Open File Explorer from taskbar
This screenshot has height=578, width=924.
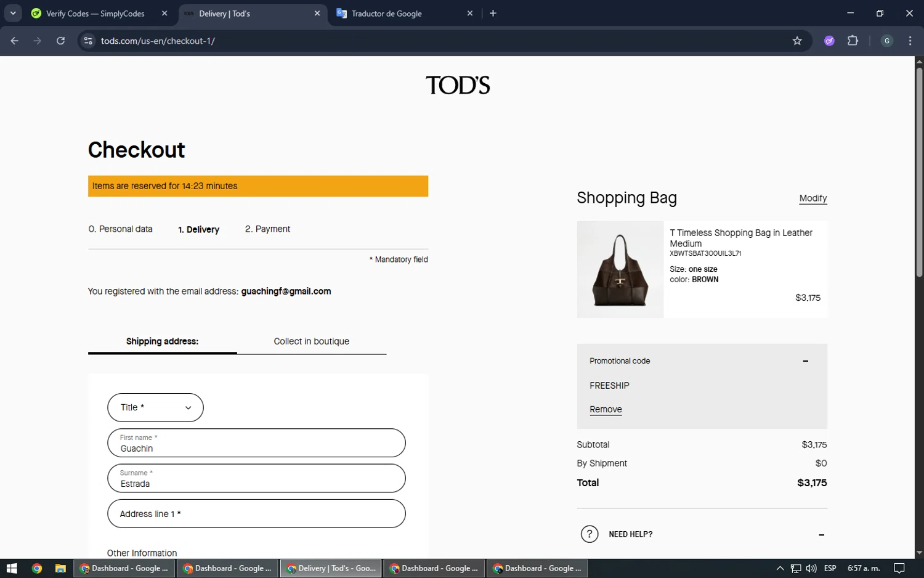click(x=60, y=568)
